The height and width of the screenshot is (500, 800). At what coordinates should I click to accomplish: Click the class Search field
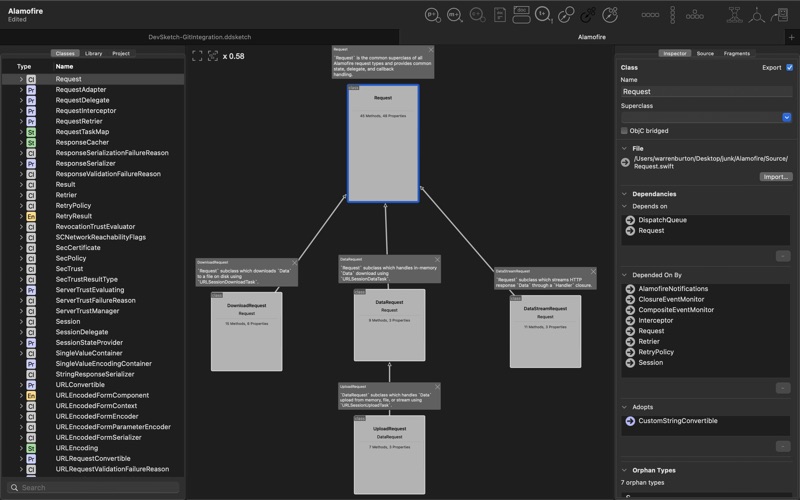click(x=94, y=488)
